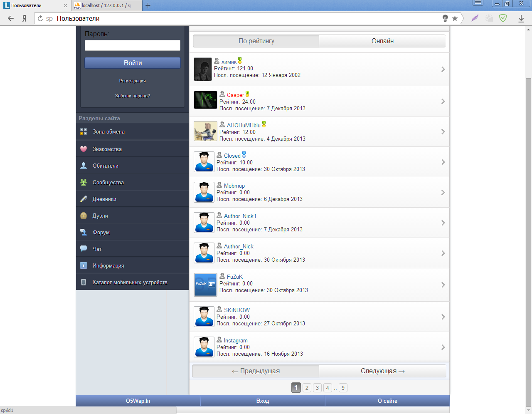Click the heart icon for Знакомства
The height and width of the screenshot is (414, 532).
[x=84, y=149]
